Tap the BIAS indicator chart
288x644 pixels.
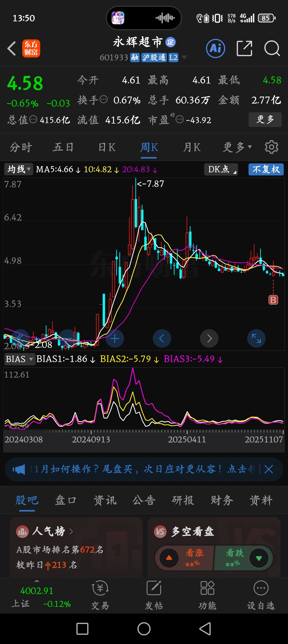click(x=144, y=398)
